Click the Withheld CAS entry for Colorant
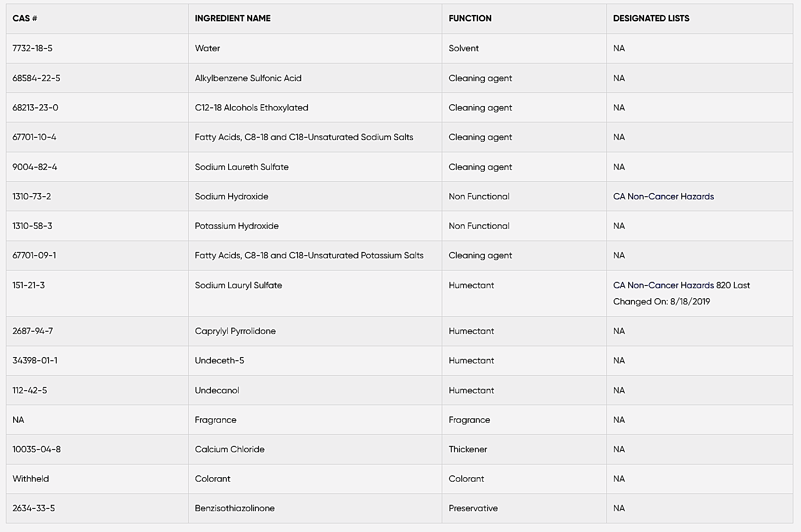Screen dimensions: 801x532 [x=30, y=479]
